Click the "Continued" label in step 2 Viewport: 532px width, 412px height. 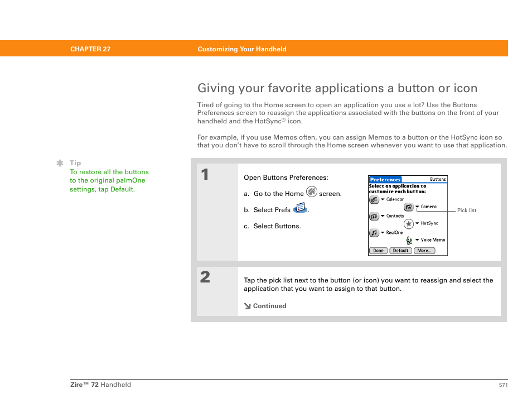pos(270,306)
